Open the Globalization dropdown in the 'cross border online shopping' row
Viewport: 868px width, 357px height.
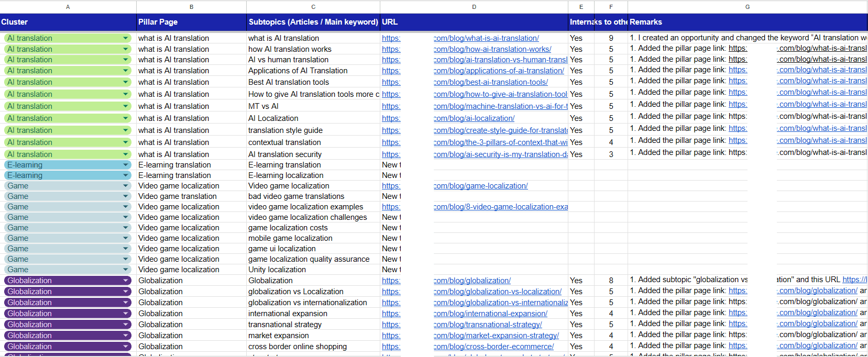[x=126, y=347]
